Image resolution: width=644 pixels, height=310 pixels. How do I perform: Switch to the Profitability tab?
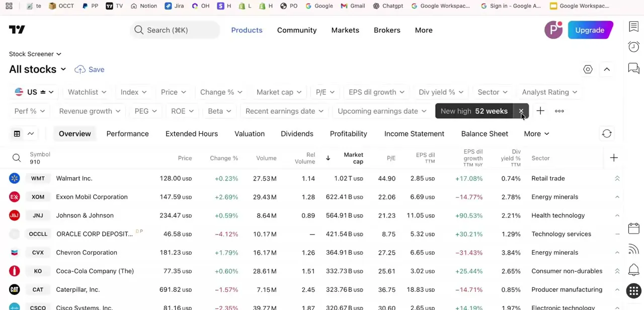pos(348,134)
